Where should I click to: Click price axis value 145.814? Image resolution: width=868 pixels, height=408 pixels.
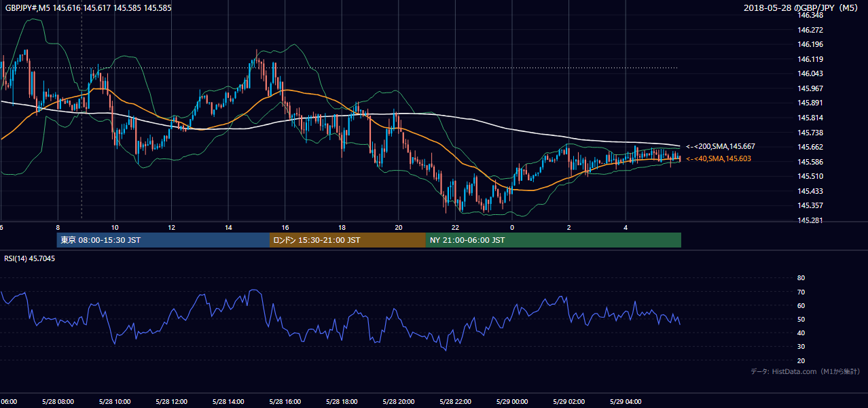[810, 118]
